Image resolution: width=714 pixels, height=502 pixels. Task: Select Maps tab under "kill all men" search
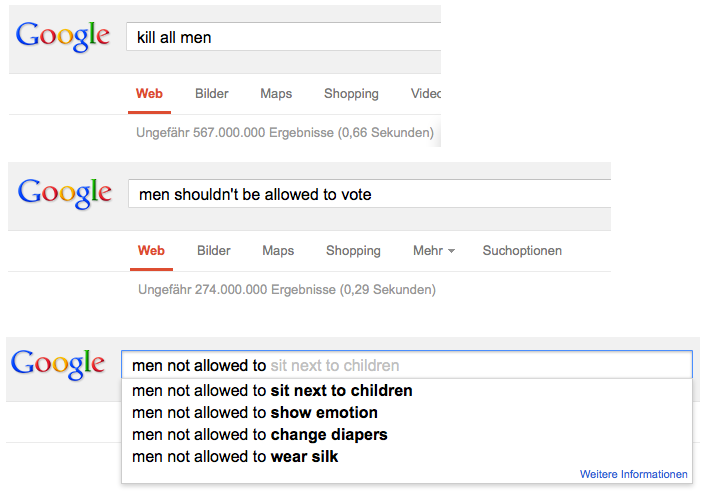click(x=276, y=94)
